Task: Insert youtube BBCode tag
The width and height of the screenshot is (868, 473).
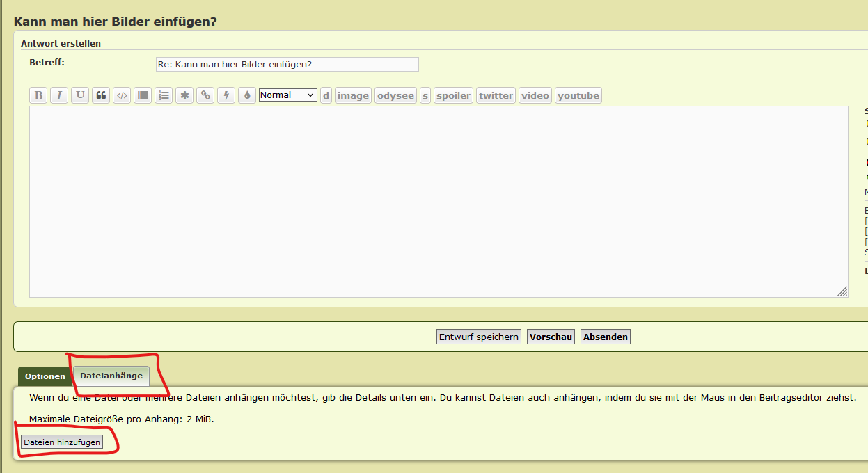Action: (x=578, y=95)
